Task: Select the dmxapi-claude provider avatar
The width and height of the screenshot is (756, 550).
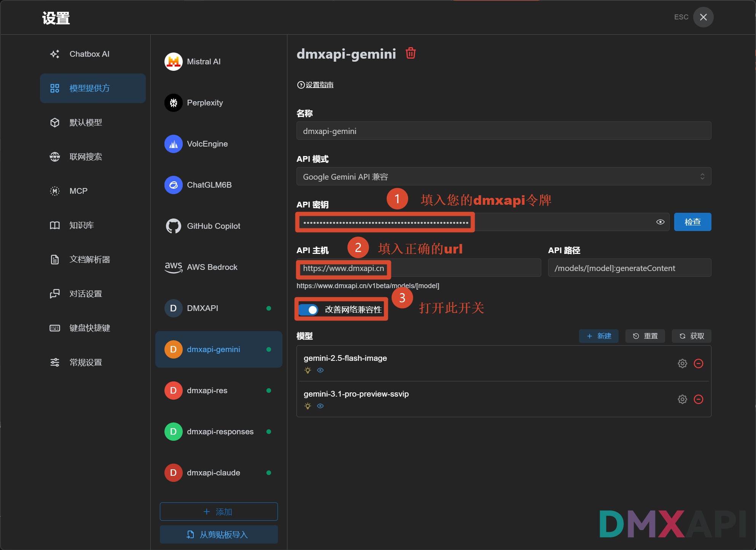Action: pos(174,473)
